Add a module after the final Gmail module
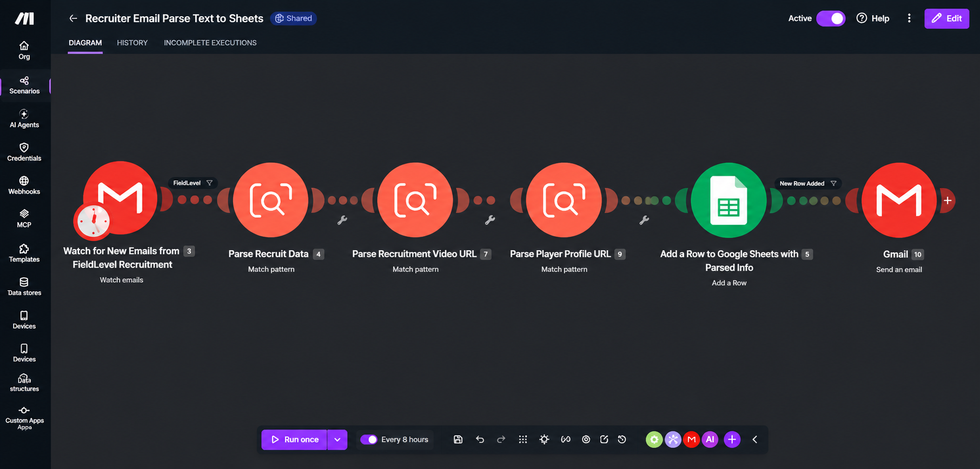 pos(948,200)
